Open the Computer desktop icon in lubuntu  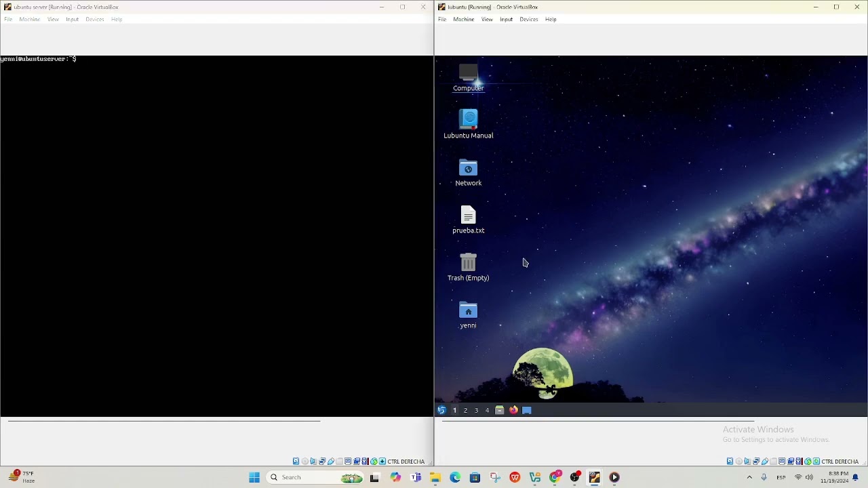point(469,77)
